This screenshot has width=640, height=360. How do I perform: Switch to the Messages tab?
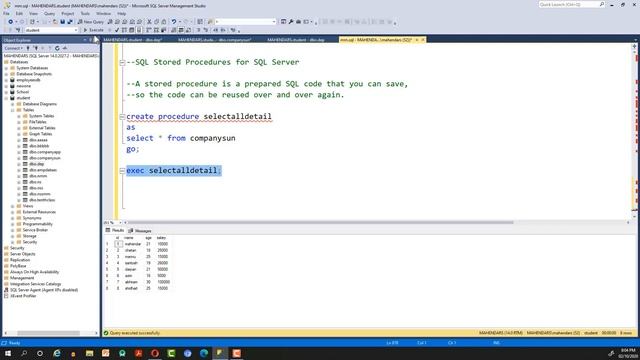[140, 231]
